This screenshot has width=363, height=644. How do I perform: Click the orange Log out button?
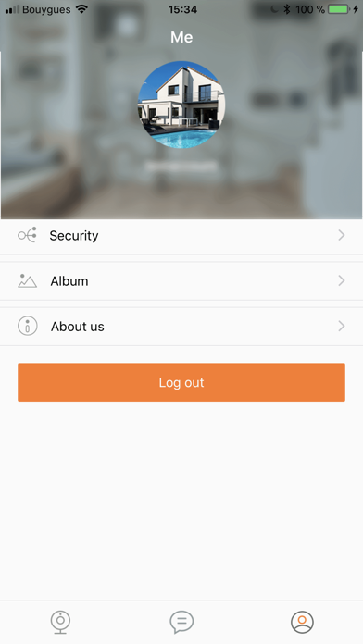coord(181,382)
